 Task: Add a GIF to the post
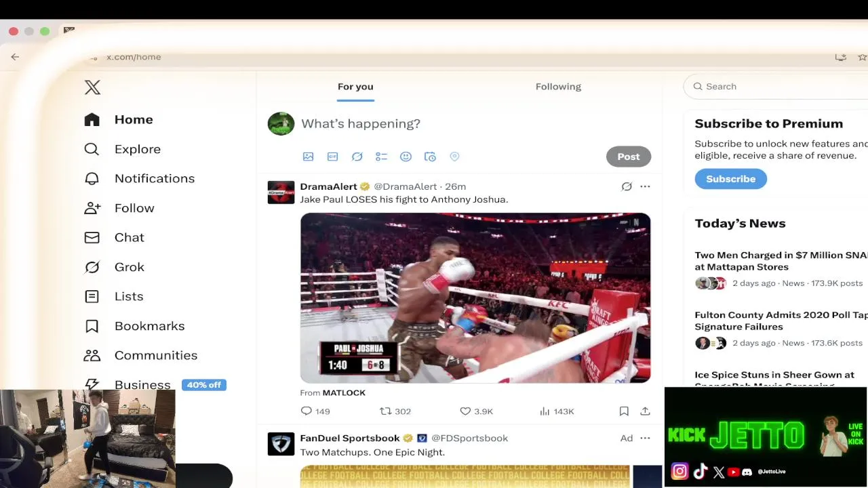(x=332, y=157)
